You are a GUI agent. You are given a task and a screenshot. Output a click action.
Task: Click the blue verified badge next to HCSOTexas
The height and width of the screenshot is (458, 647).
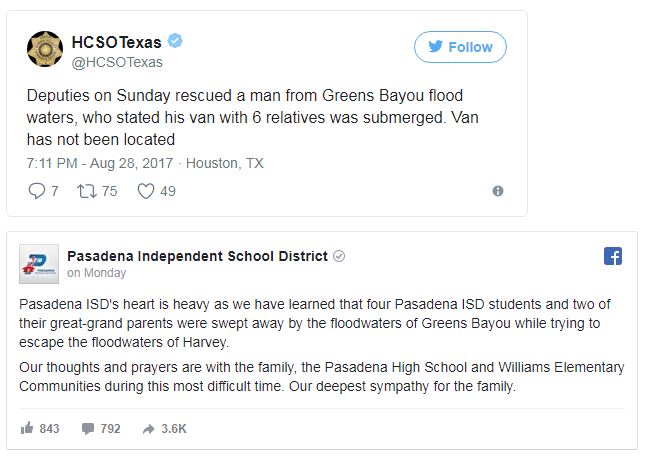tap(175, 41)
